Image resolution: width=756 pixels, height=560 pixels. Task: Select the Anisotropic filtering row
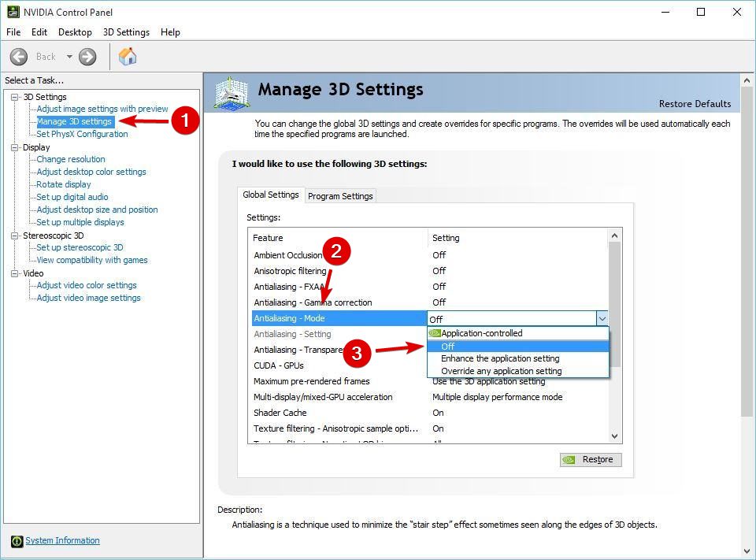tap(429, 271)
